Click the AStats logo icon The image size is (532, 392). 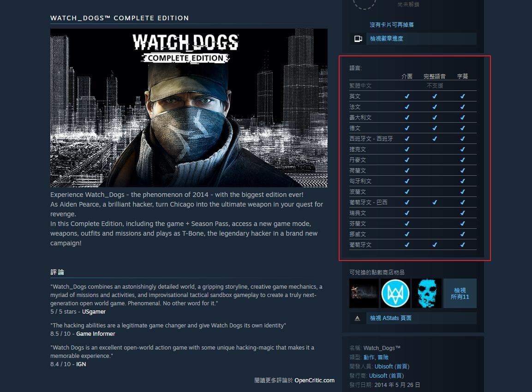[357, 318]
